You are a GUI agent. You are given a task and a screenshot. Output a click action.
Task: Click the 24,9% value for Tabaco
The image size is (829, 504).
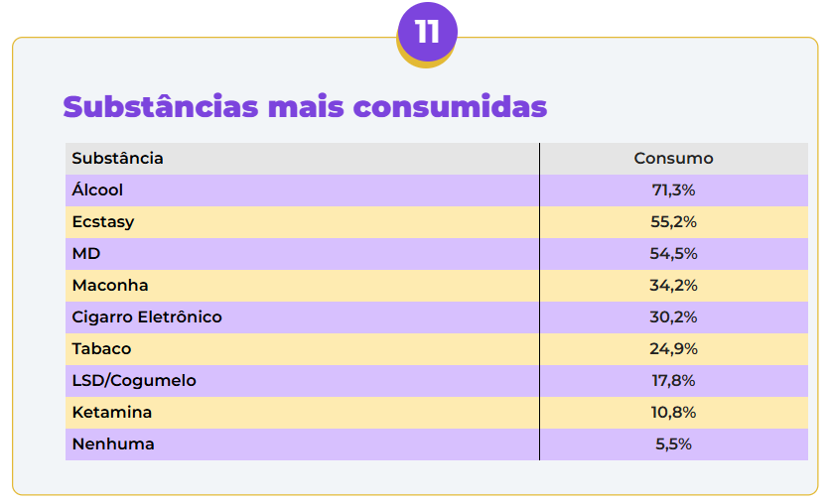pyautogui.click(x=673, y=349)
